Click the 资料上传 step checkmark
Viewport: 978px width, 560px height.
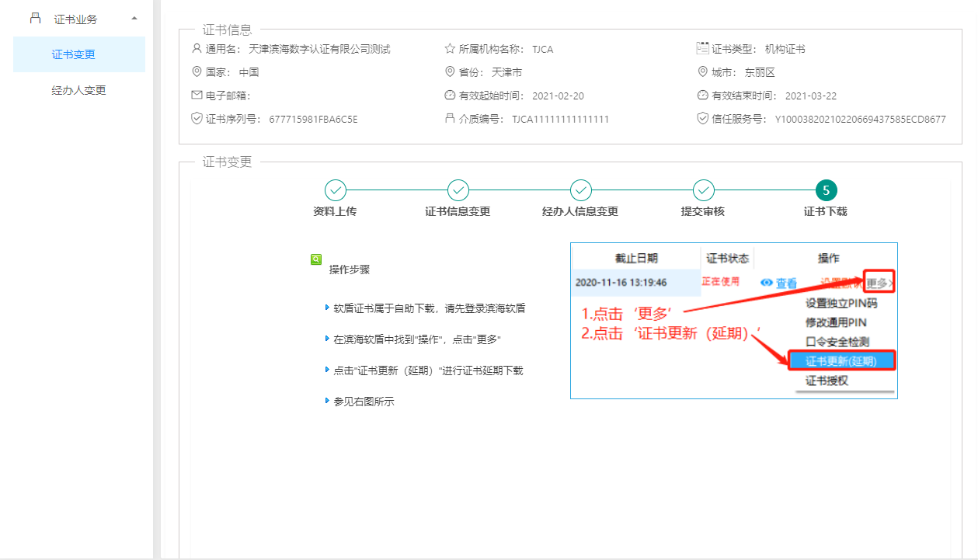(x=335, y=190)
